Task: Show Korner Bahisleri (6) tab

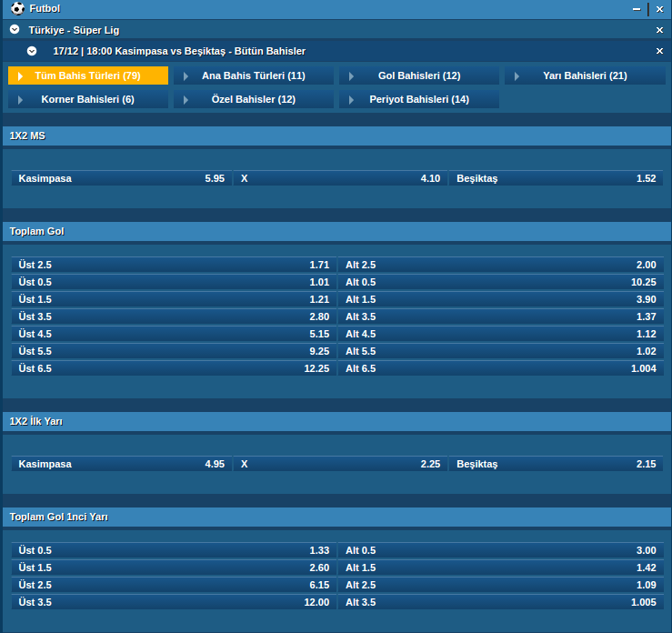Action: click(x=88, y=99)
